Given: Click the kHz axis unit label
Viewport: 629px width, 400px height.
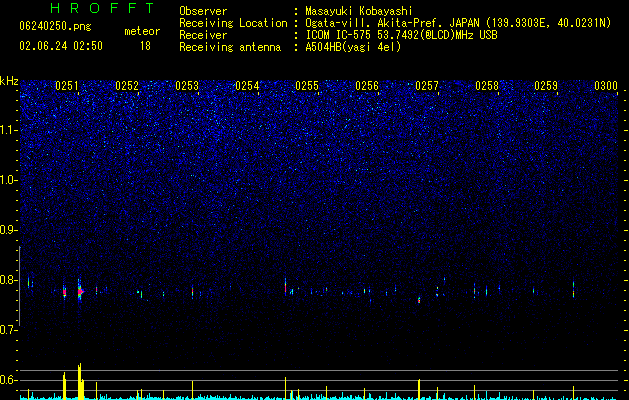Looking at the screenshot, I should tap(9, 81).
